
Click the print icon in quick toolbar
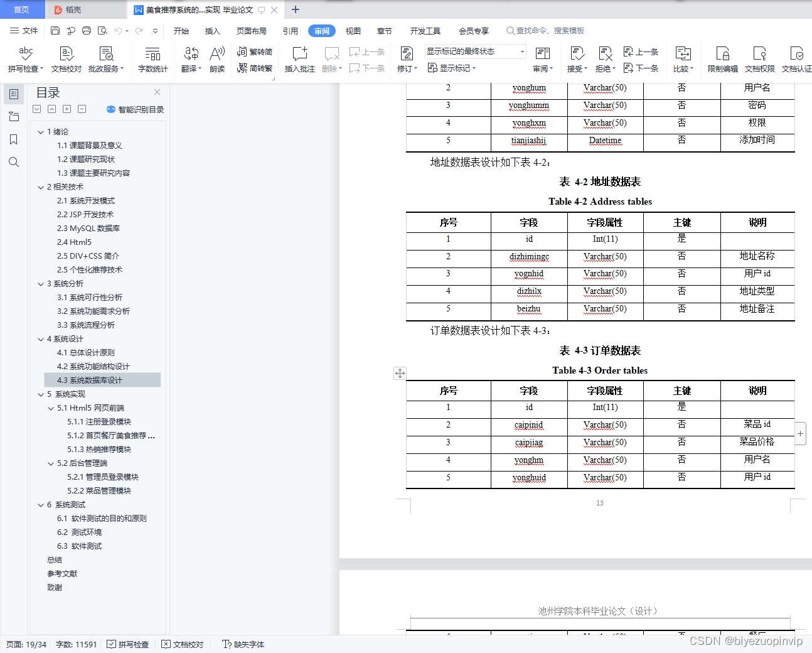[x=87, y=30]
